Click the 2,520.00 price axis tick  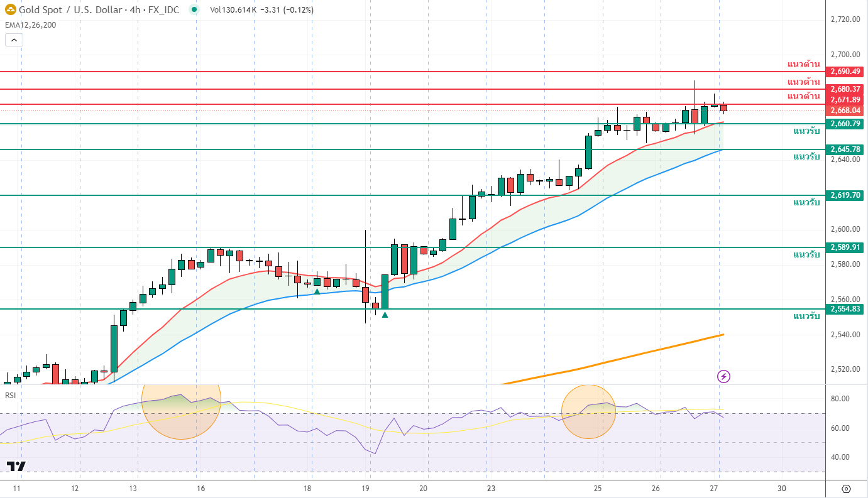click(x=844, y=369)
